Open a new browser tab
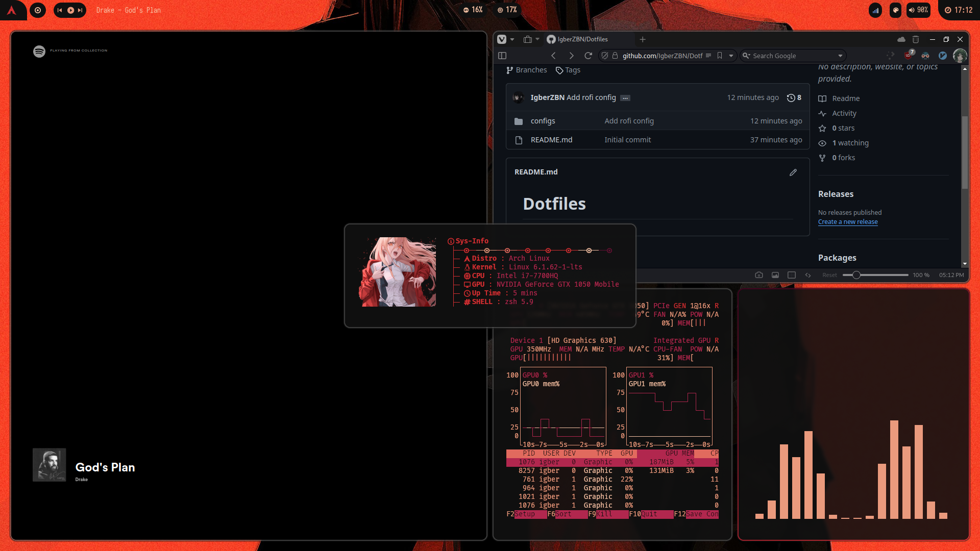The height and width of the screenshot is (551, 980). (643, 39)
